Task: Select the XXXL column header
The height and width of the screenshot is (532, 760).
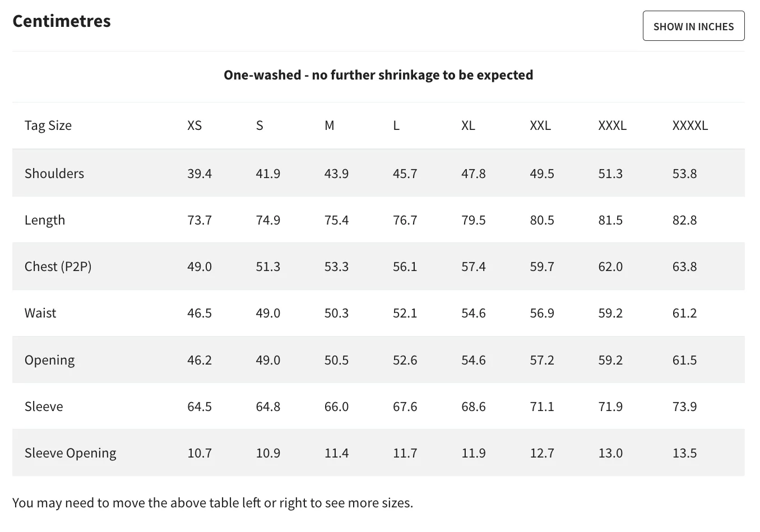Action: (x=612, y=125)
